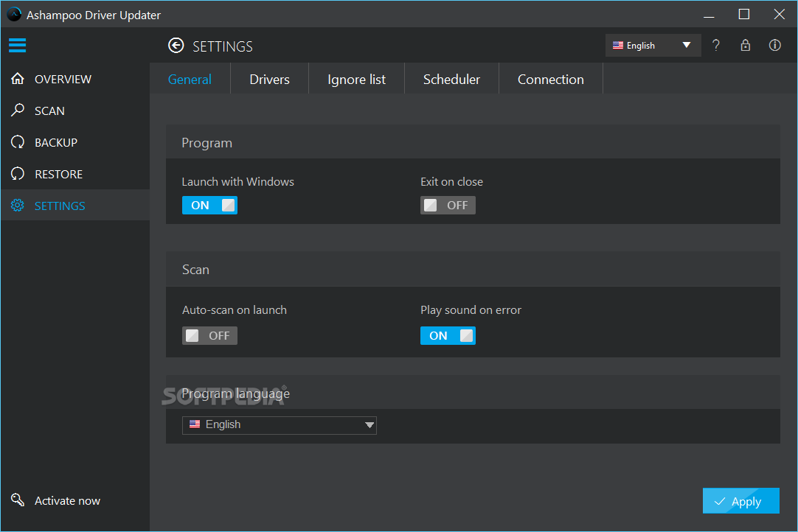Click the back arrow beside SETTINGS
Image resolution: width=798 pixels, height=532 pixels.
pos(176,46)
